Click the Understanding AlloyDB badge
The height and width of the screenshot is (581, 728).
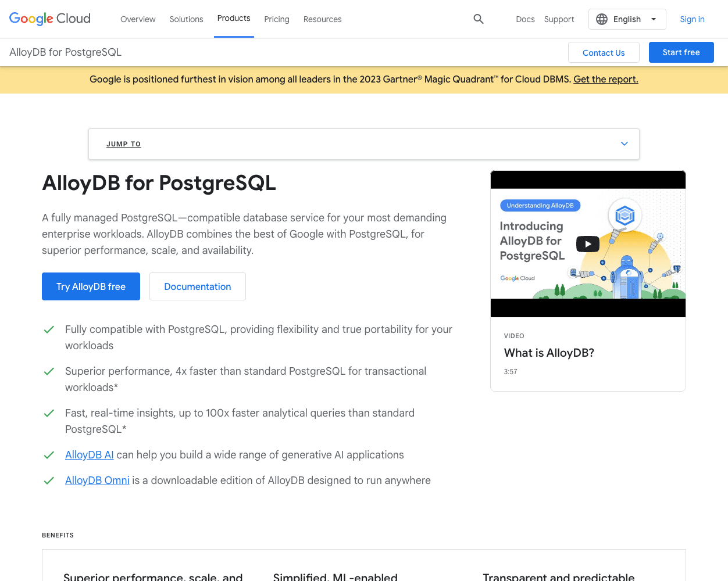pyautogui.click(x=540, y=206)
